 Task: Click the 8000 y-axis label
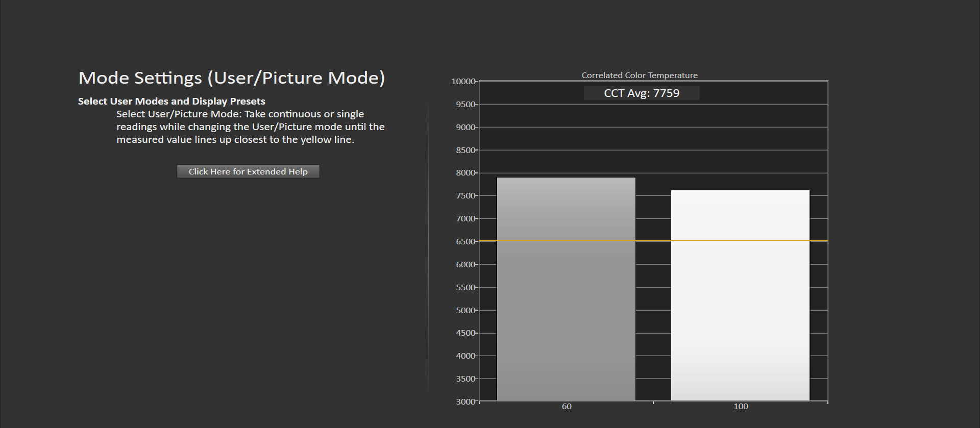(465, 173)
